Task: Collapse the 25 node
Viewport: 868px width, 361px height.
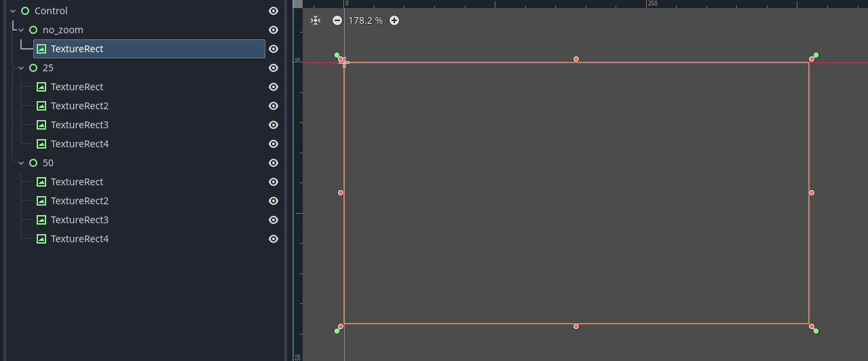Action: pyautogui.click(x=21, y=68)
